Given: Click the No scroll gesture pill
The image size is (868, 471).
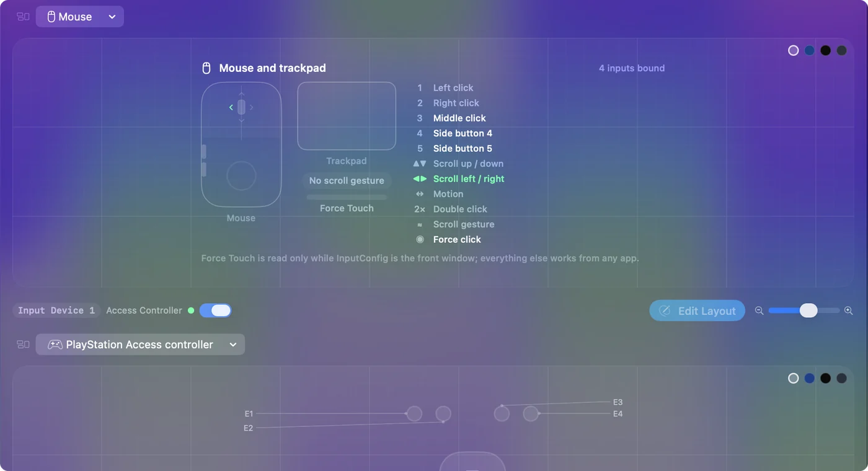Looking at the screenshot, I should (347, 180).
